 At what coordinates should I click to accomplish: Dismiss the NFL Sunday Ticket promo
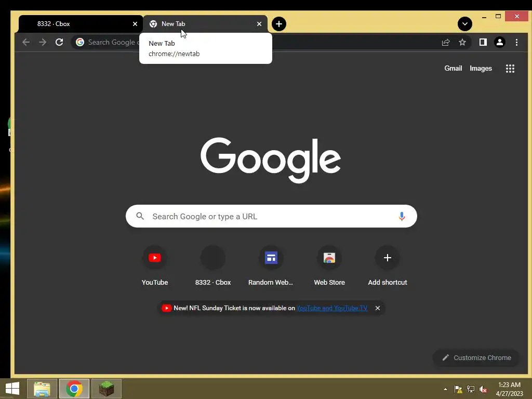click(x=378, y=308)
